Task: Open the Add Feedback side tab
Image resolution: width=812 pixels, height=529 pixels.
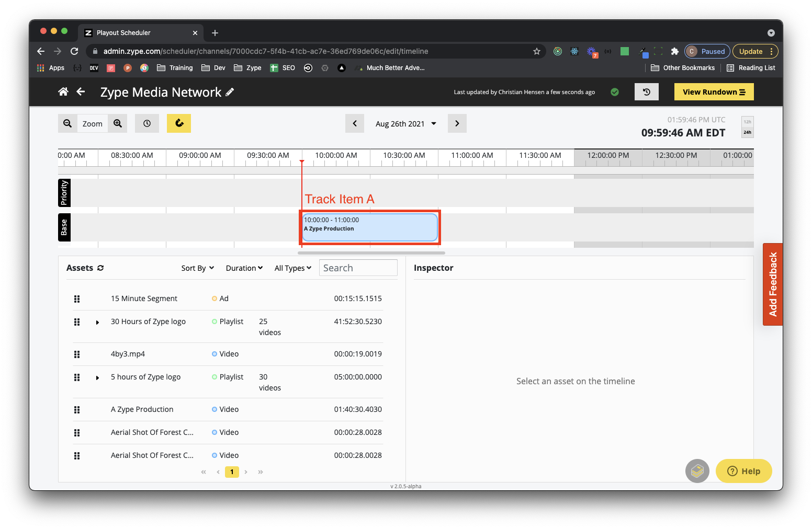Action: pyautogui.click(x=773, y=284)
